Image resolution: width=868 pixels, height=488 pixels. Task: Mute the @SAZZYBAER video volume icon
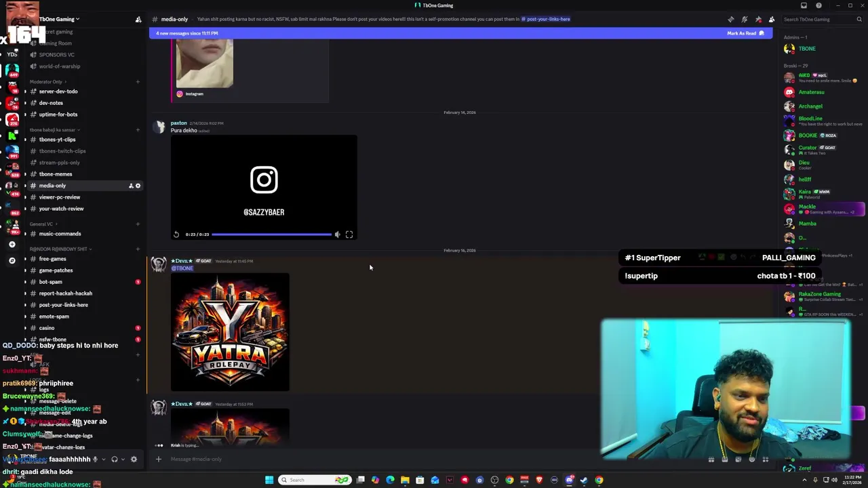coord(337,235)
